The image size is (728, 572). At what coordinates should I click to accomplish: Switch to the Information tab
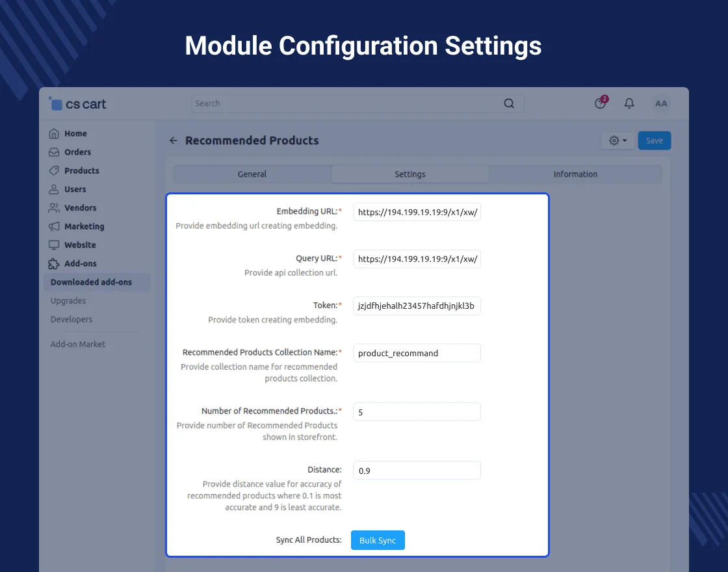[x=575, y=174]
